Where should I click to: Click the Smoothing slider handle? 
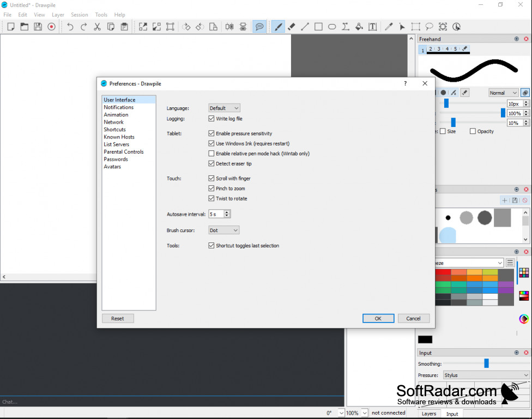coord(486,363)
